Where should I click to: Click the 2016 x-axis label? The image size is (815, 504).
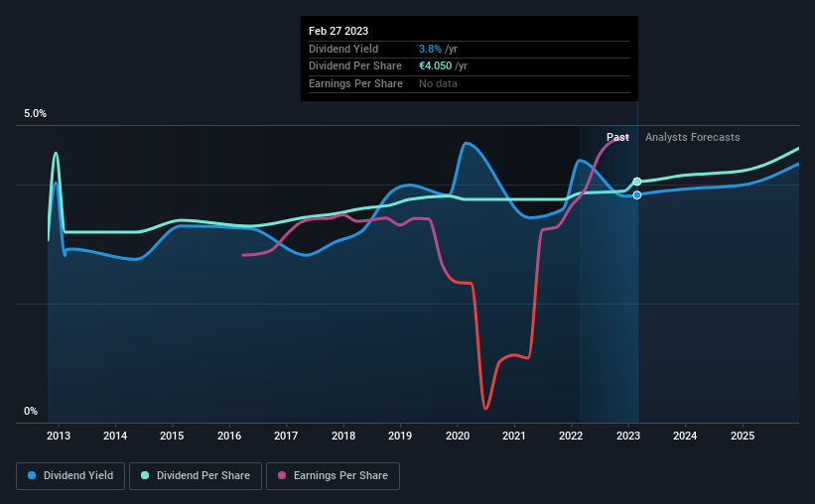click(x=229, y=436)
